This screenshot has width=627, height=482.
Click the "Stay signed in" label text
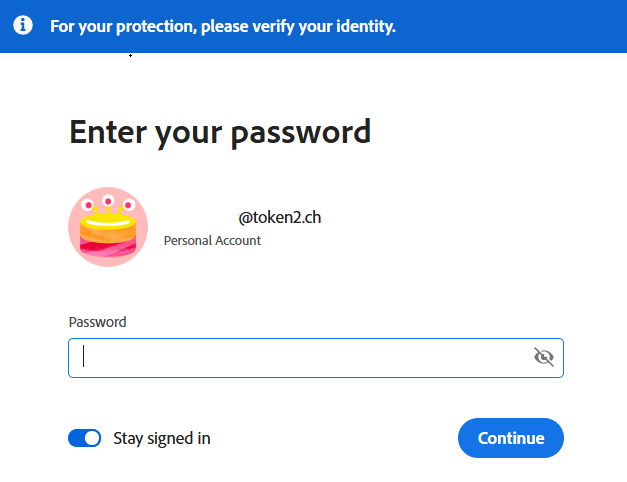point(162,438)
